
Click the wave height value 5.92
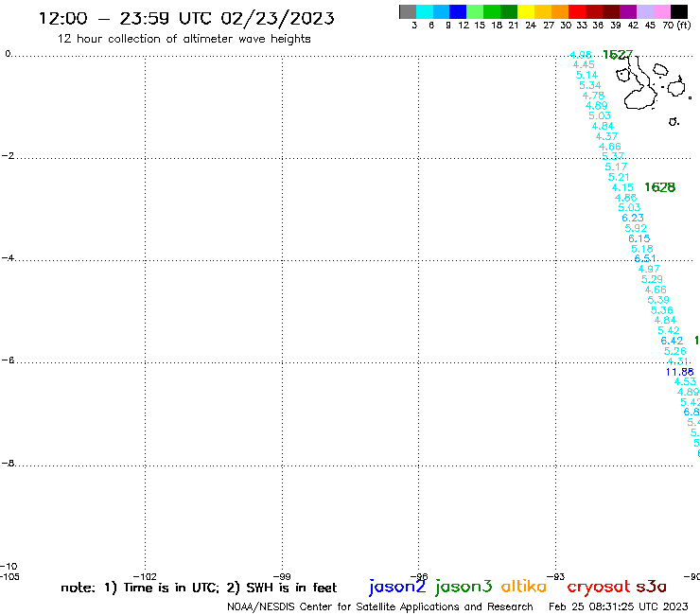pos(636,228)
